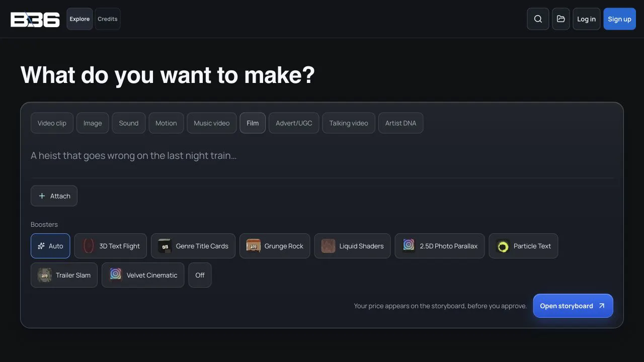
Task: Select the Grunge Rock booster
Action: [x=275, y=246]
